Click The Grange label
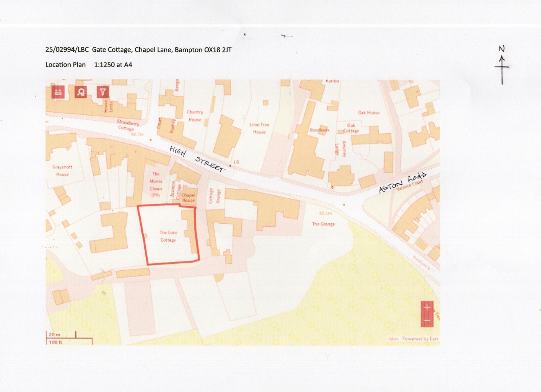The width and height of the screenshot is (541, 392). tap(323, 224)
